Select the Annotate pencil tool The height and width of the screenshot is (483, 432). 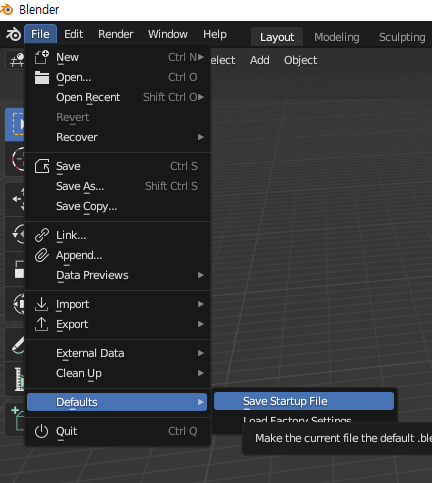click(15, 345)
